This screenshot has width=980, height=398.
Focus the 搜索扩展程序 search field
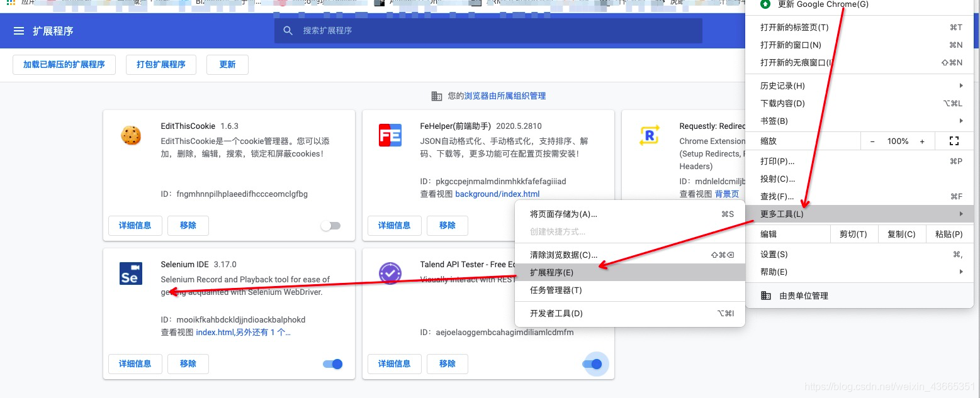click(x=488, y=30)
